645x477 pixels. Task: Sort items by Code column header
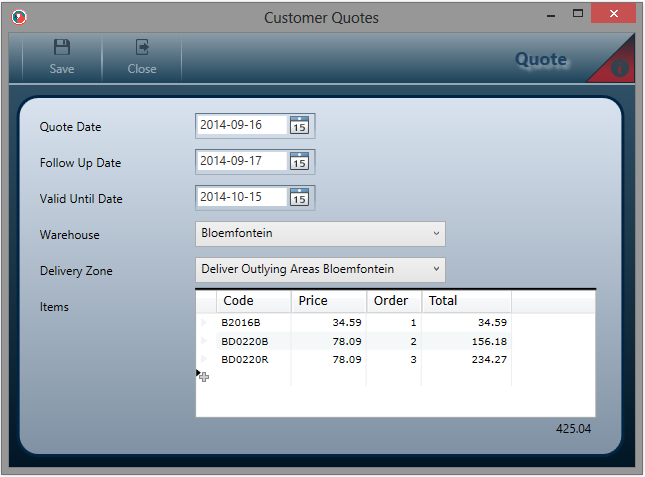pos(254,301)
